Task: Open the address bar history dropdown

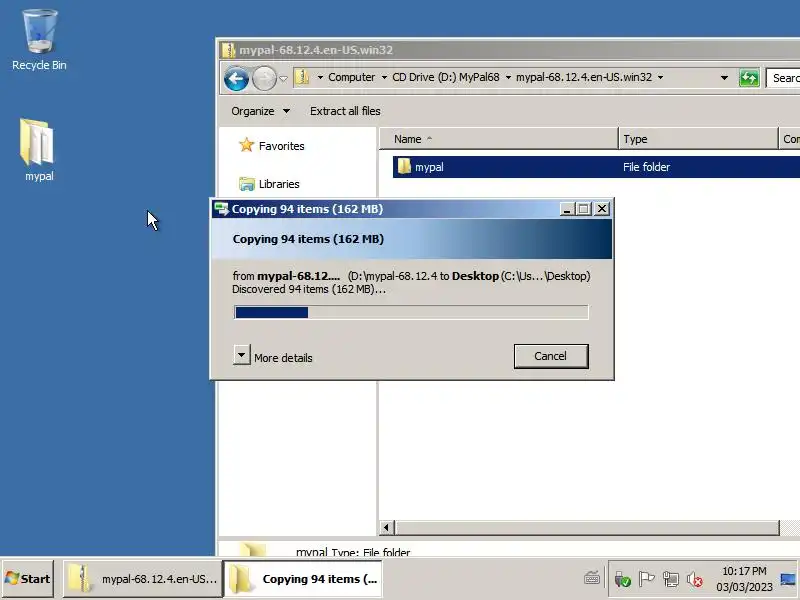Action: [x=724, y=78]
